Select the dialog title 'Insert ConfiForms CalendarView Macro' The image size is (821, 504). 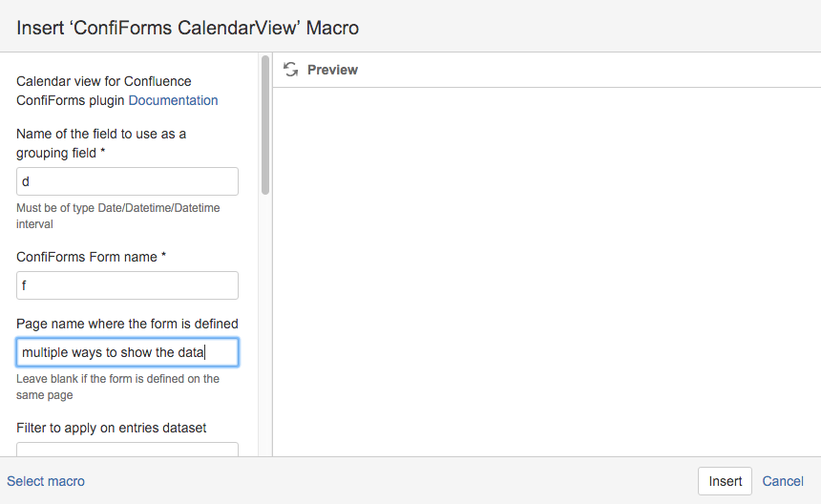click(x=187, y=28)
